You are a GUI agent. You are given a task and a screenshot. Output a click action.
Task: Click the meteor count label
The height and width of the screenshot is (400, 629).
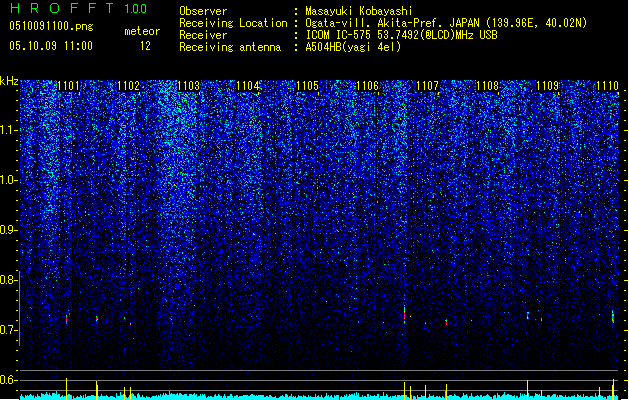pyautogui.click(x=142, y=31)
